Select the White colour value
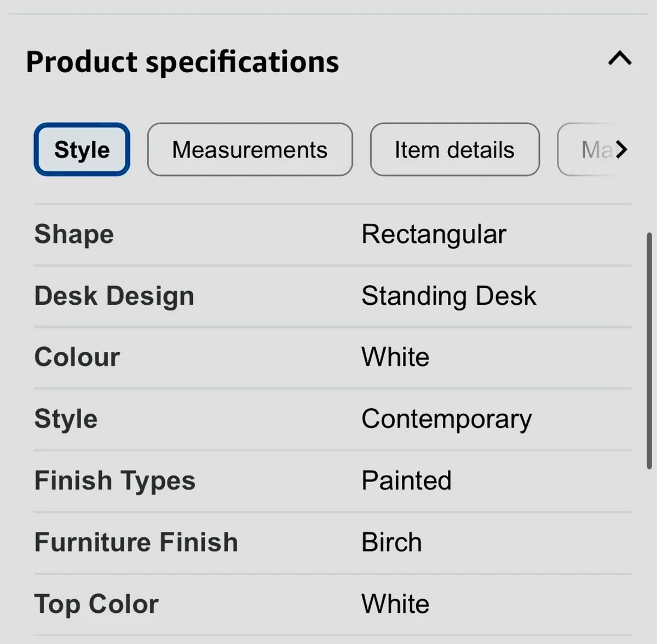This screenshot has width=657, height=644. coord(395,357)
